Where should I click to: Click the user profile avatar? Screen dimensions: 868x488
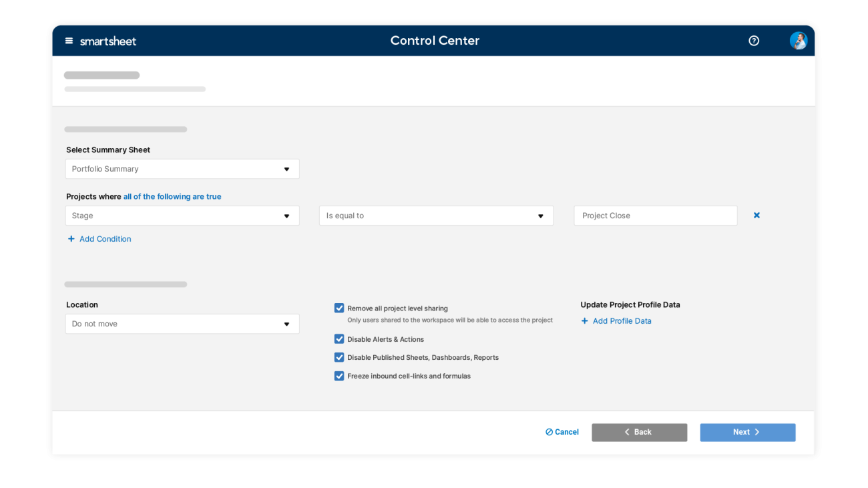[799, 40]
